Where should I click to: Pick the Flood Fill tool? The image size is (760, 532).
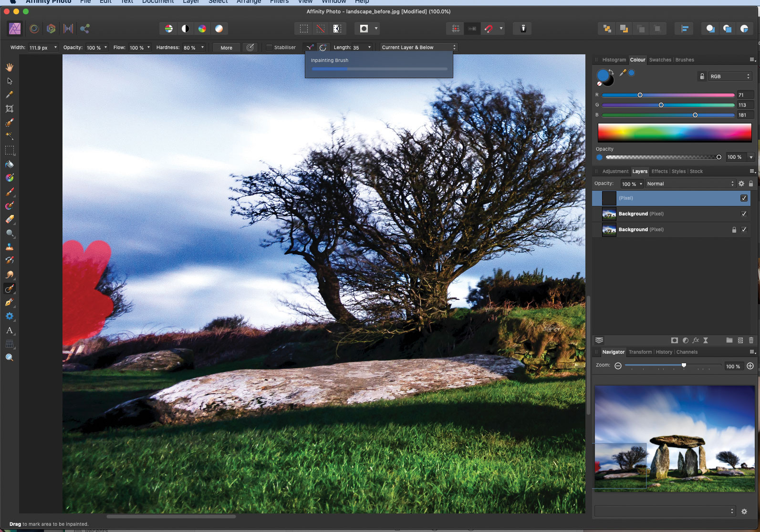(9, 164)
